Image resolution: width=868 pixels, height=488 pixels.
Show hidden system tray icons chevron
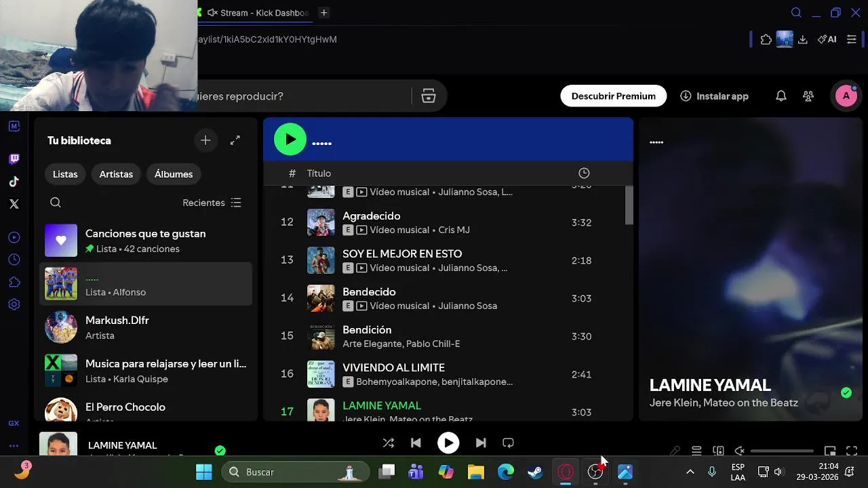pos(690,472)
